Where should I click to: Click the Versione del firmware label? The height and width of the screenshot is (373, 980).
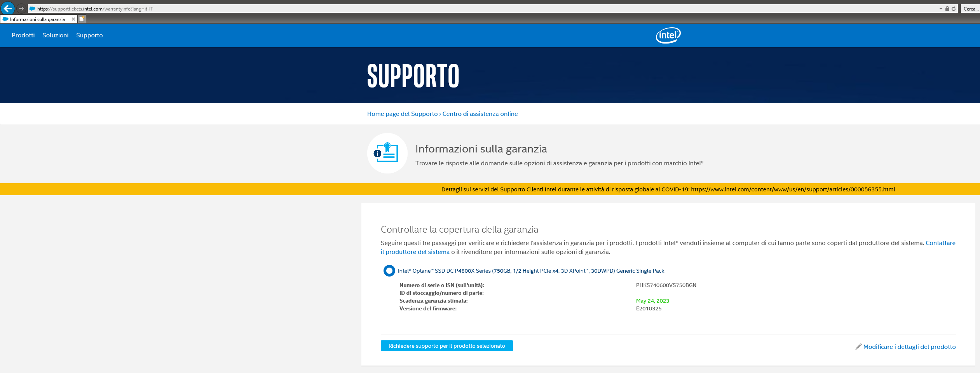(428, 308)
